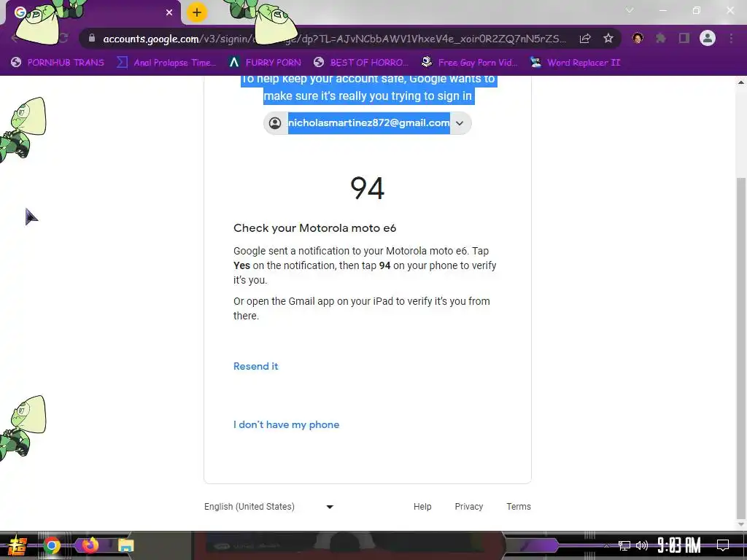Open the volume speaker icon in the tray
The image size is (747, 560).
642,545
